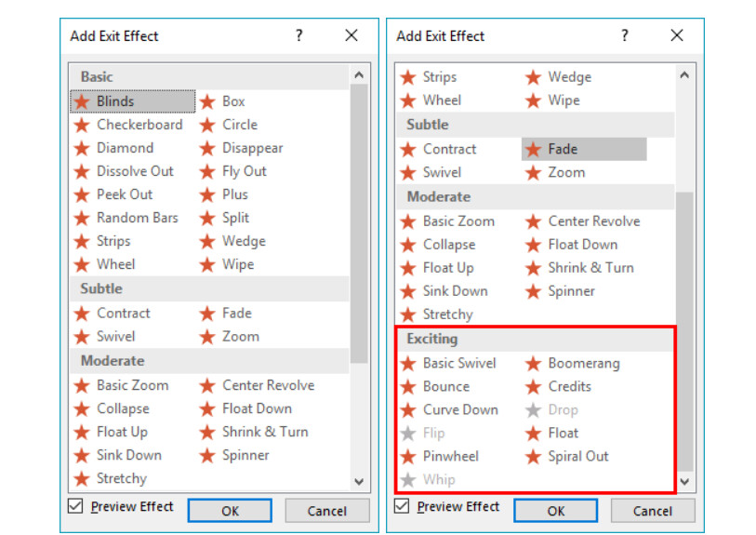Toggle Preview Effect checkbox in right dialog
The height and width of the screenshot is (535, 756).
(402, 506)
